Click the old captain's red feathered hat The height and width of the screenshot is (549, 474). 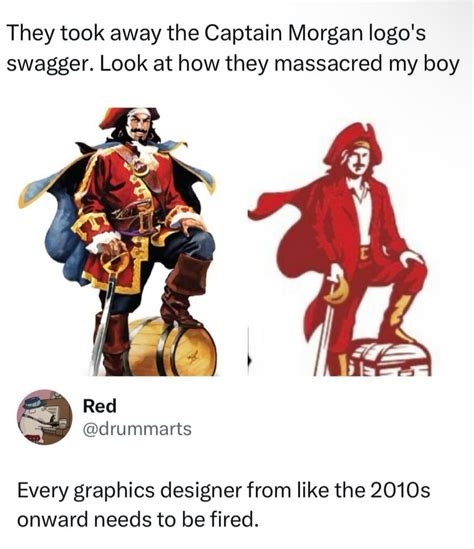click(x=128, y=117)
